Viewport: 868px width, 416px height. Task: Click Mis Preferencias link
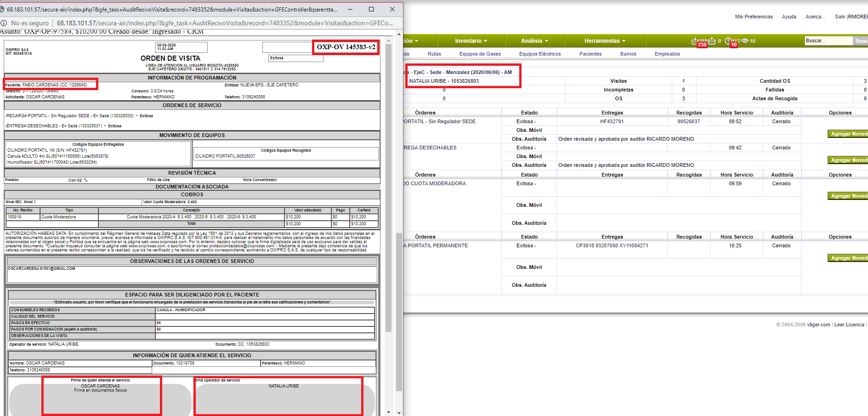coord(754,17)
